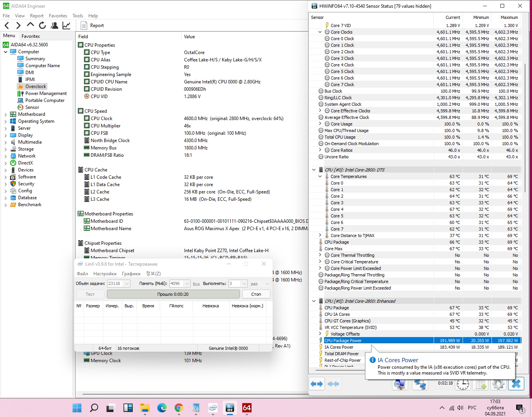
Task: Click the input language indicator РУС
Action: [x=472, y=408]
